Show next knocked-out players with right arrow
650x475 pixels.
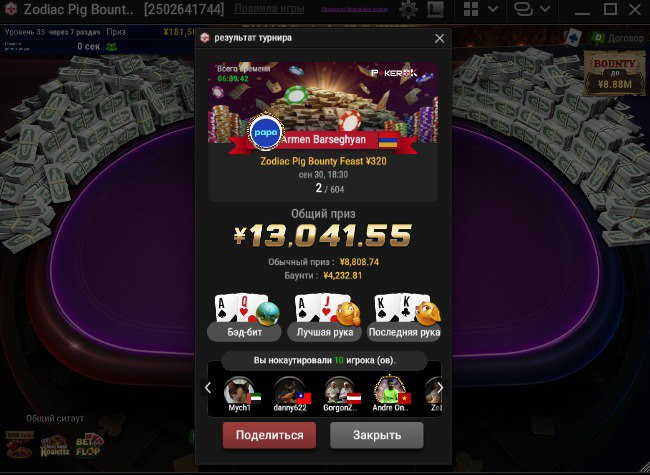pyautogui.click(x=440, y=388)
